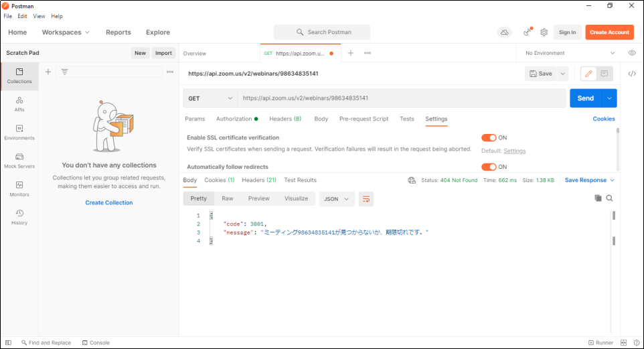Open the Collections sidebar panel
Screen dimensions: 644x349
click(x=19, y=76)
